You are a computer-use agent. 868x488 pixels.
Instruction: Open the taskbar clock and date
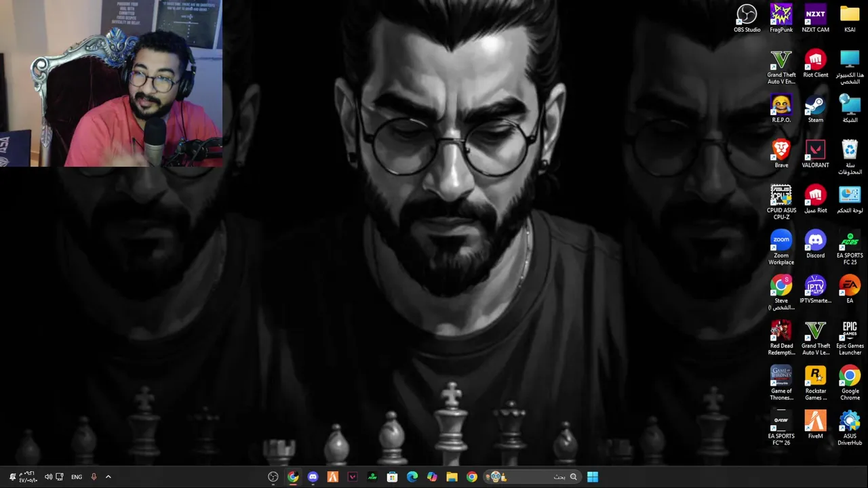tap(28, 477)
